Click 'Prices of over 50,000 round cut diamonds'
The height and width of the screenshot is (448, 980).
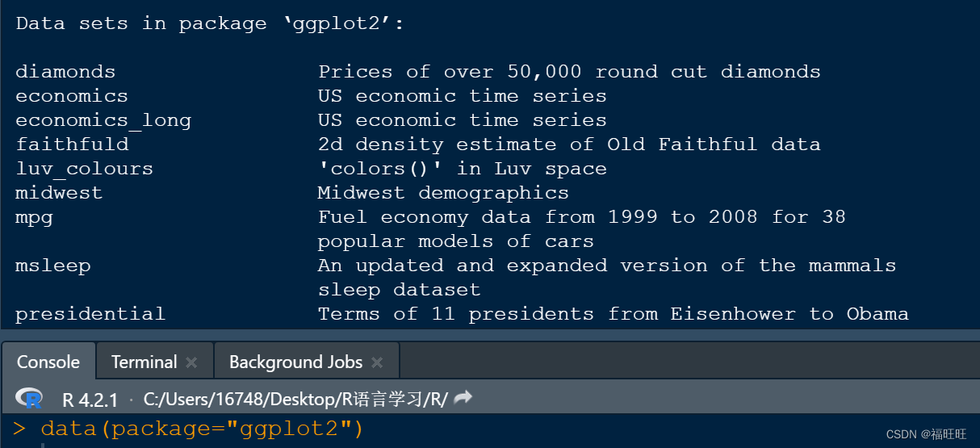(569, 72)
